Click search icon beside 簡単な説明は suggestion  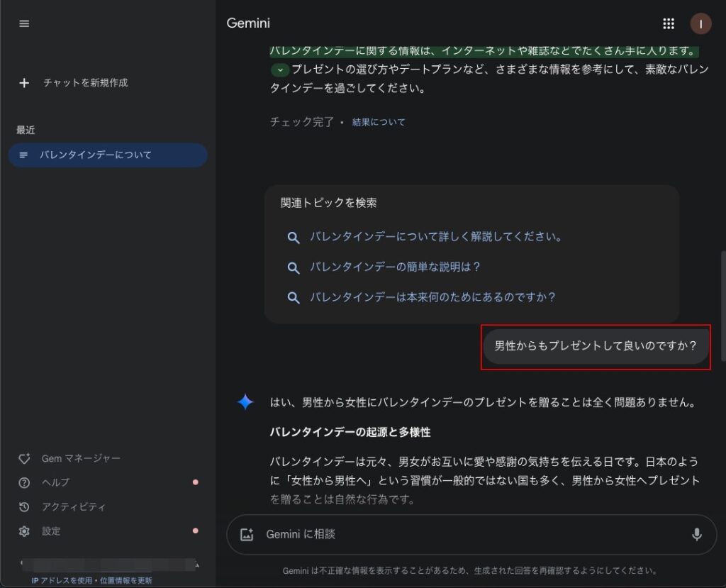[x=293, y=268]
